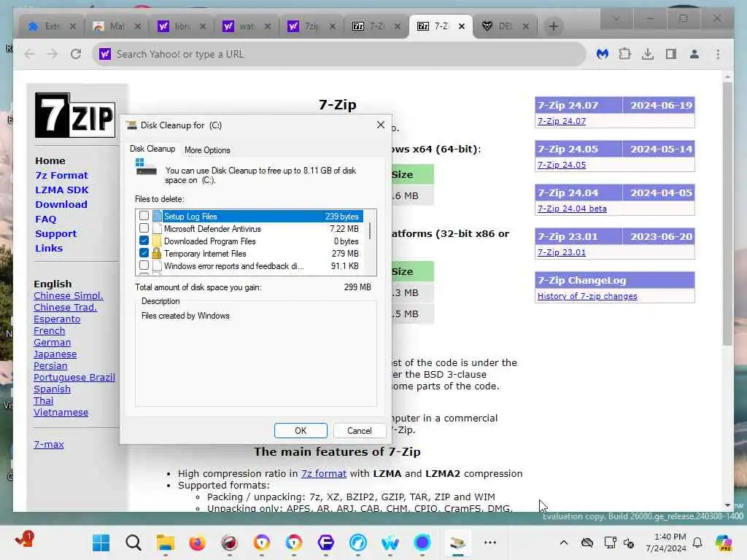
Task: Open the notification bell in the taskbar
Action: (x=697, y=542)
